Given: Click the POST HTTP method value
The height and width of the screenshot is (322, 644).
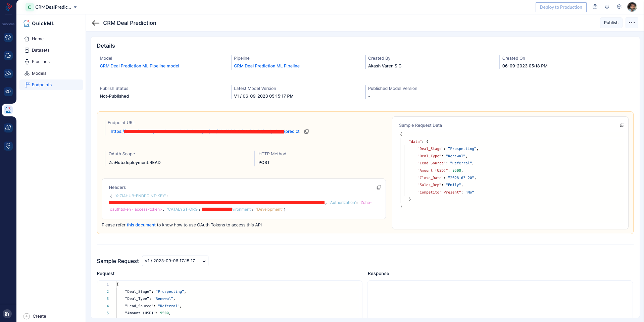Looking at the screenshot, I should (x=264, y=163).
